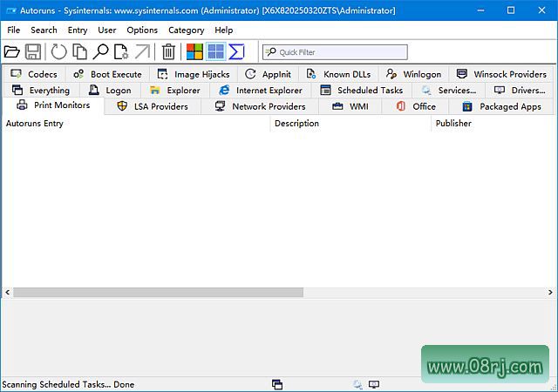Switch to the Logon tab
This screenshot has height=392, width=558.
[111, 91]
